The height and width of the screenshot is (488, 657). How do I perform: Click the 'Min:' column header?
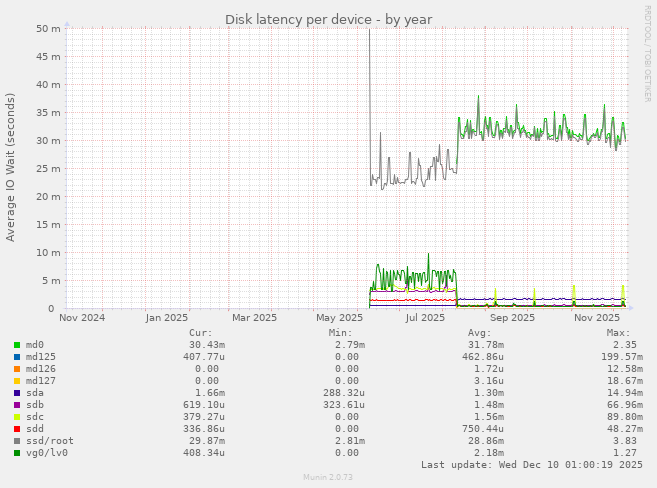coord(341,333)
